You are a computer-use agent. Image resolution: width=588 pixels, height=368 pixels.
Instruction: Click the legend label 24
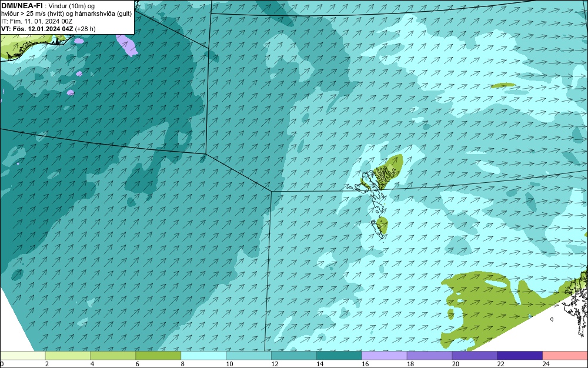[546, 364]
